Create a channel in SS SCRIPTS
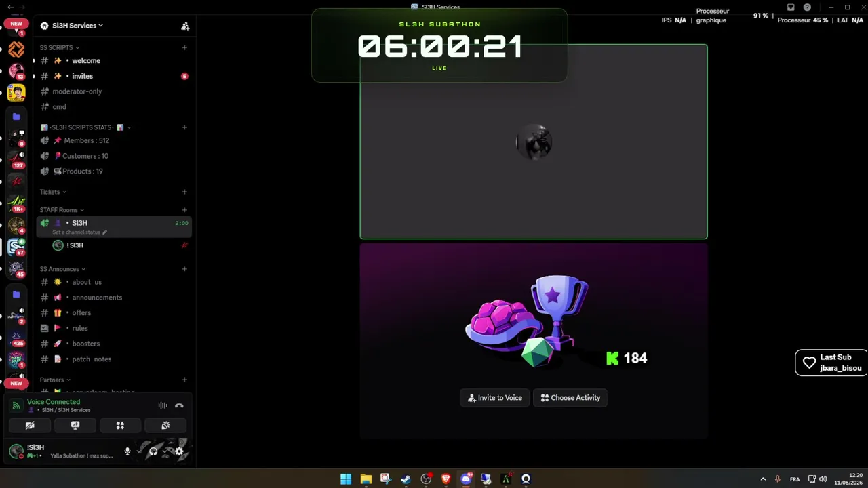 pos(184,48)
